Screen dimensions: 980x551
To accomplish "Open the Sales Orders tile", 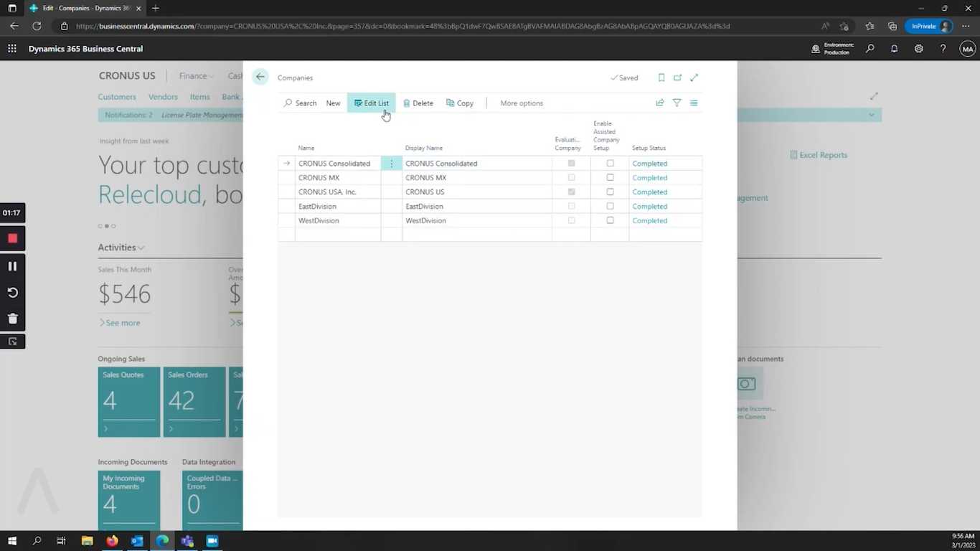I will [194, 402].
